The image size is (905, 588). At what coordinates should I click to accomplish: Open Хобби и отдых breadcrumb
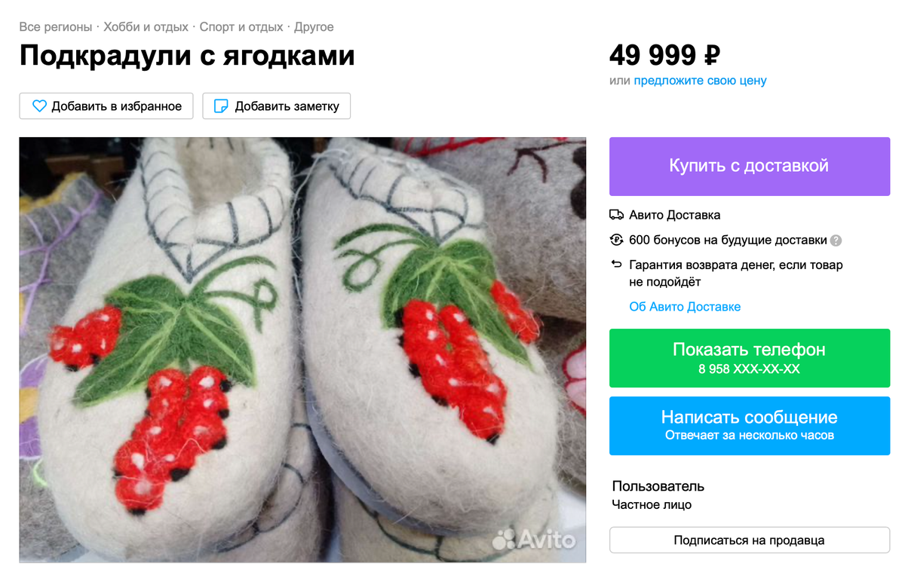[146, 27]
